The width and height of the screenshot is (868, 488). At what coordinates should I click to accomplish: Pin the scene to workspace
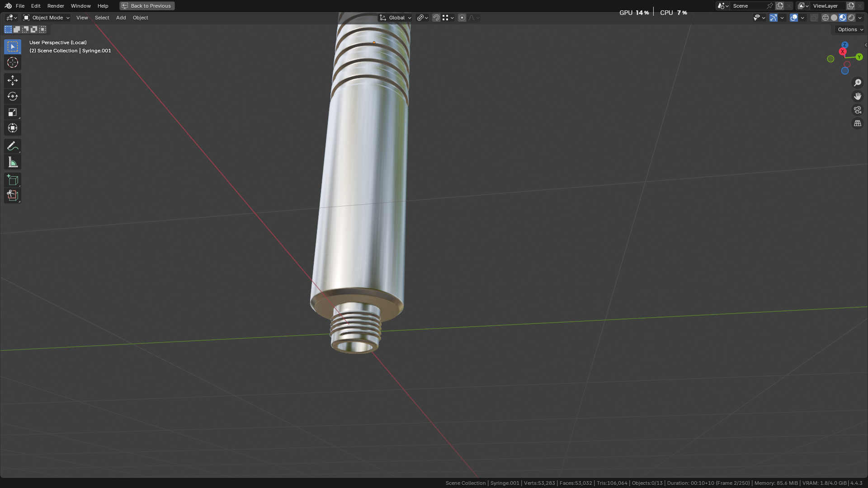point(770,6)
